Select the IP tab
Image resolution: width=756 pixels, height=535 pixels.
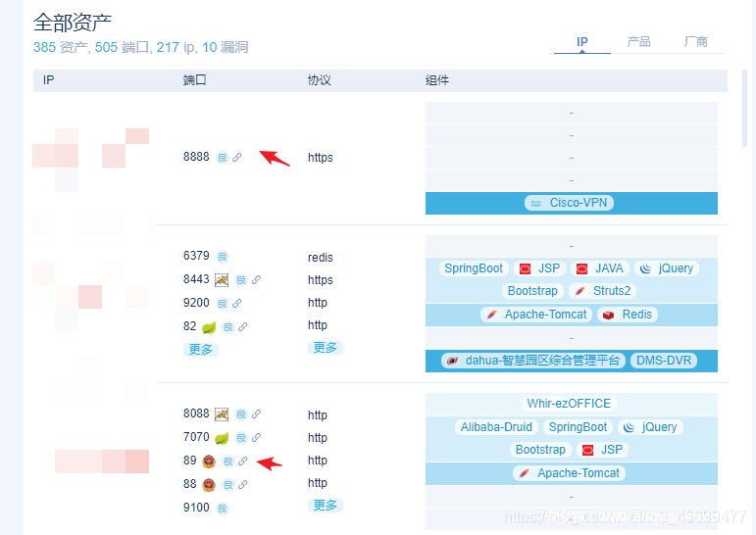[x=581, y=42]
